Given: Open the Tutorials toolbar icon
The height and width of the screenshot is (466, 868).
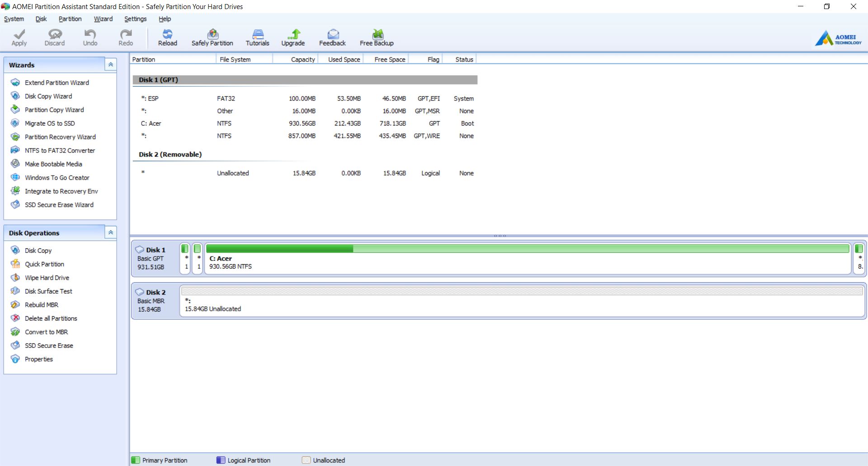Looking at the screenshot, I should (258, 34).
